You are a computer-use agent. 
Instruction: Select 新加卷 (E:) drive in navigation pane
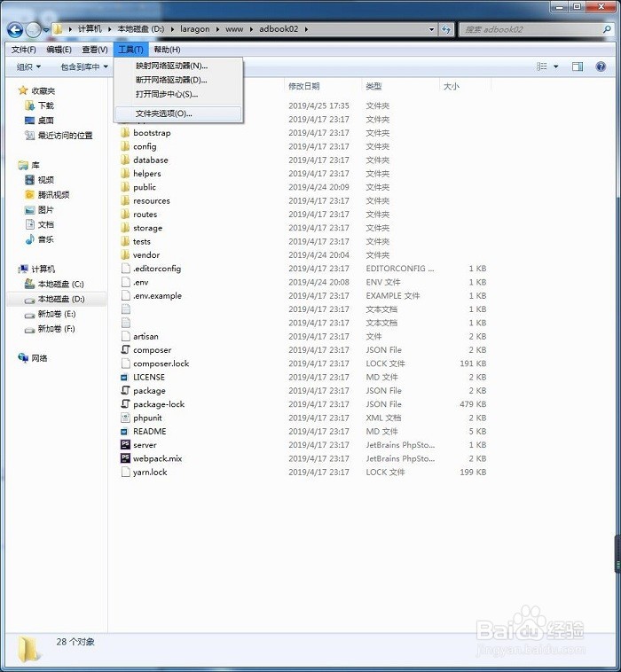click(x=57, y=314)
